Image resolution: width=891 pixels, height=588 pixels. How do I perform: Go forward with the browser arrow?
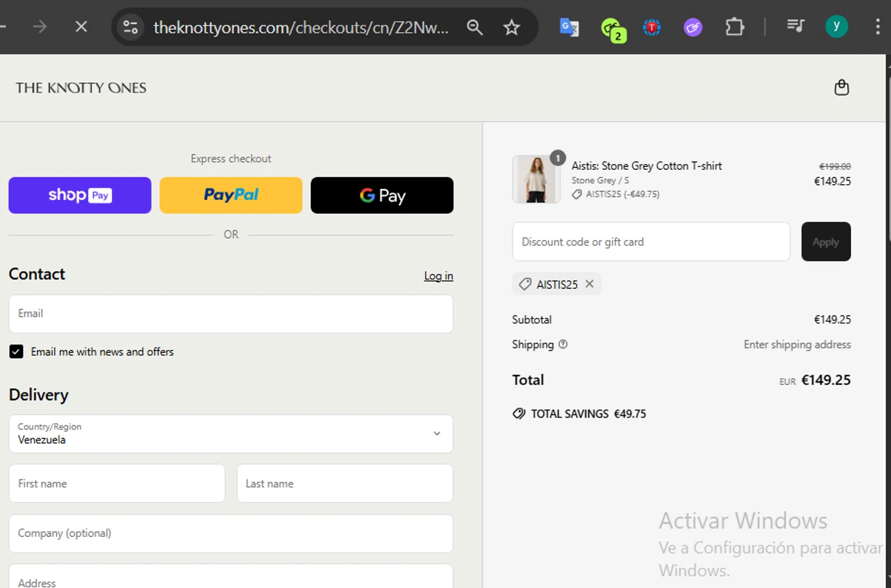pos(40,27)
